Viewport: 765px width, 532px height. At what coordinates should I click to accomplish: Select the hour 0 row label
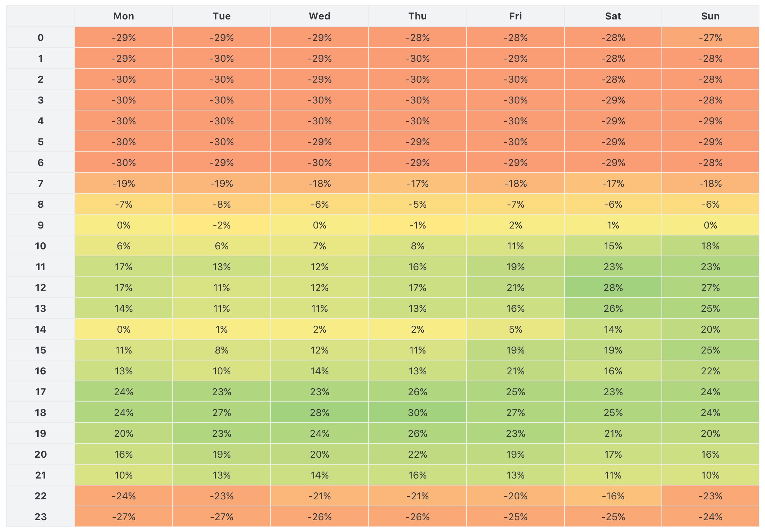pyautogui.click(x=41, y=37)
